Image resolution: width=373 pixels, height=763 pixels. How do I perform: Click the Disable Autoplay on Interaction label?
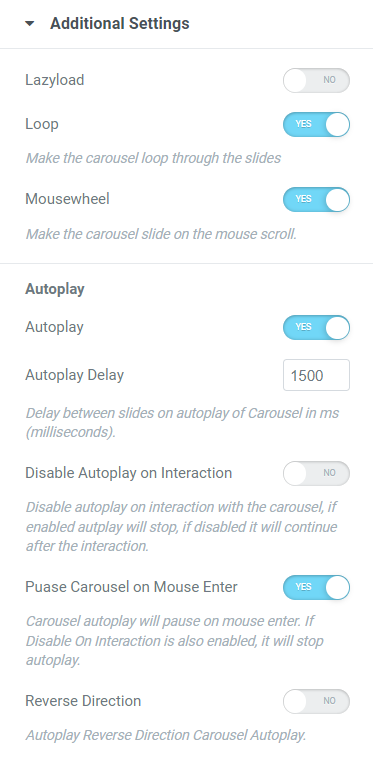point(128,473)
